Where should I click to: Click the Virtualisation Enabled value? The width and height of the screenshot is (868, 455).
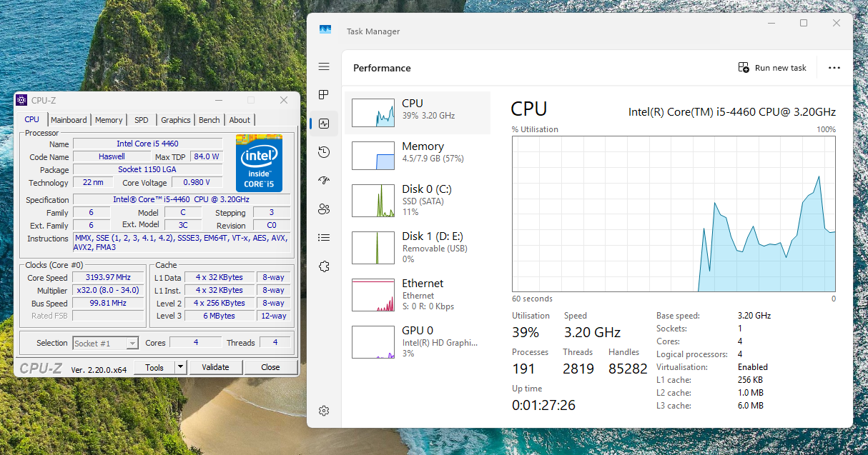pos(753,367)
